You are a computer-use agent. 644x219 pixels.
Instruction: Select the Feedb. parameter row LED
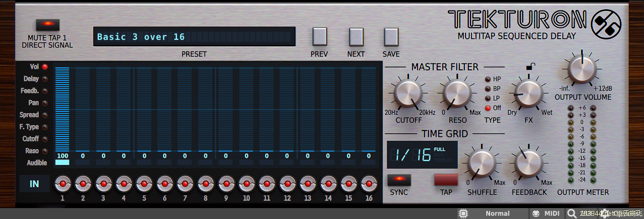[45, 91]
